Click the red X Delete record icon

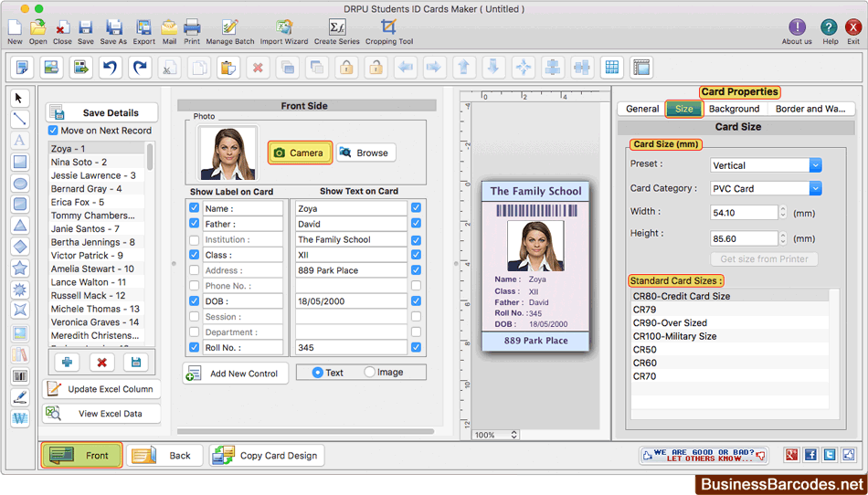pyautogui.click(x=101, y=363)
